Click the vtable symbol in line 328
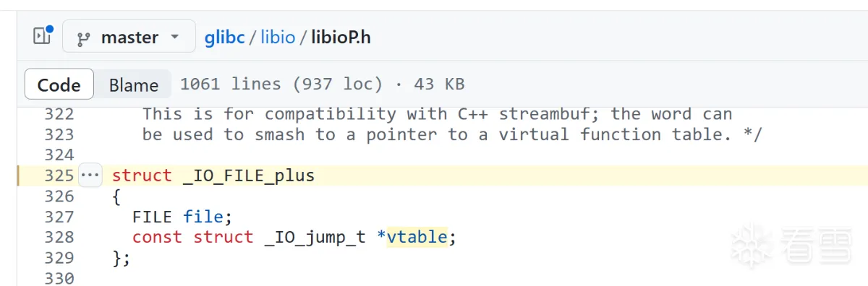868x286 pixels. (417, 237)
